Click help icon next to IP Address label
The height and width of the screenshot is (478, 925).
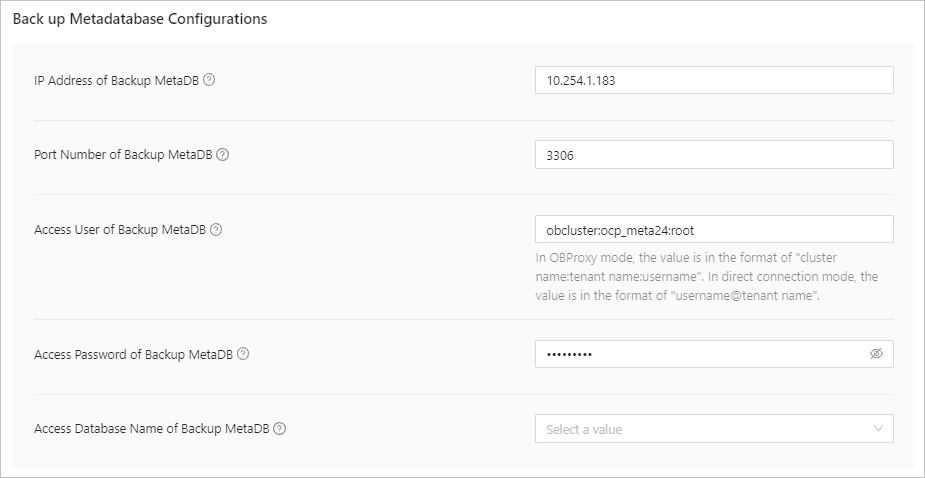[x=209, y=80]
